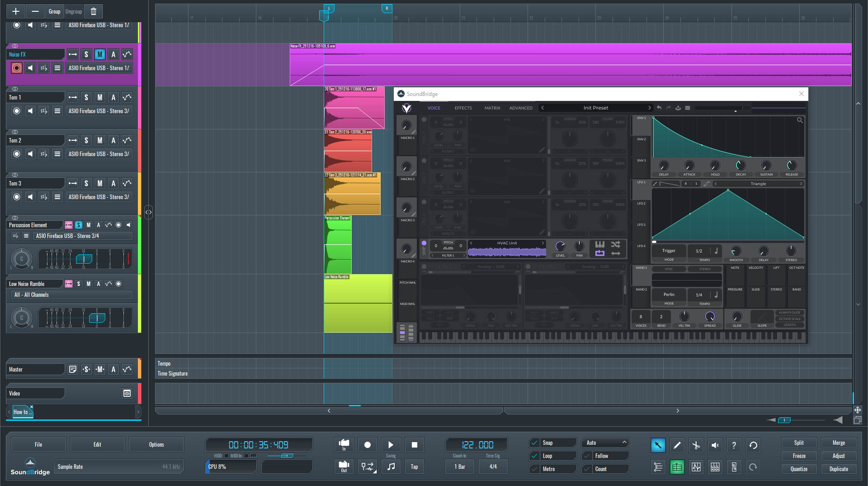Click the Record transport button
The width and height of the screenshot is (868, 486).
pos(368,445)
